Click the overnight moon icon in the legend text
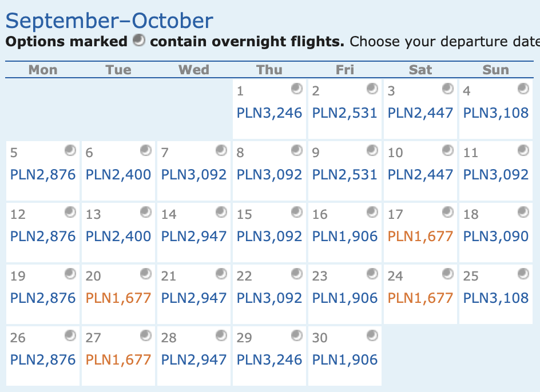Viewport: 540px width, 392px height. click(x=139, y=40)
